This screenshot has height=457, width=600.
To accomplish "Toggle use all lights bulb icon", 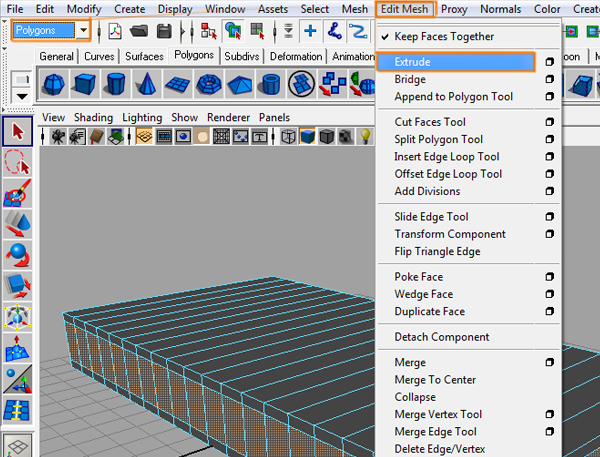I will point(365,137).
